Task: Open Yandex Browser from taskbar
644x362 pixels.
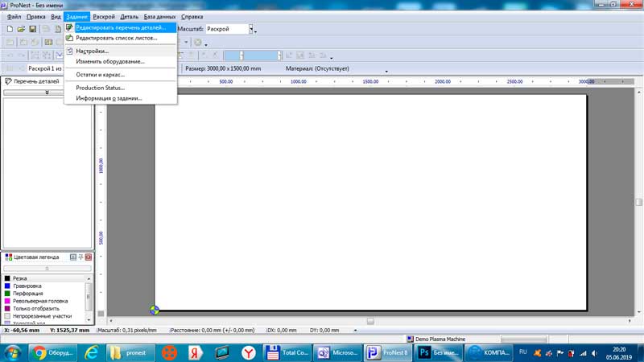Action: [248, 352]
